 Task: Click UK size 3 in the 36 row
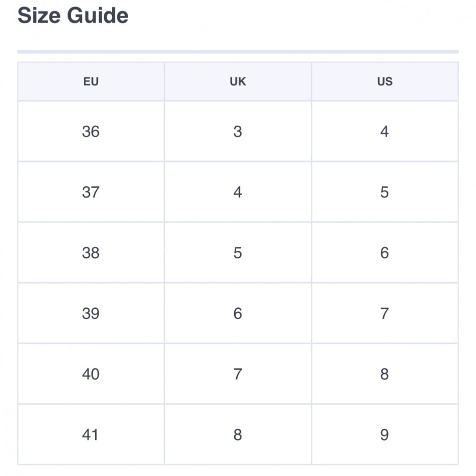click(x=238, y=131)
